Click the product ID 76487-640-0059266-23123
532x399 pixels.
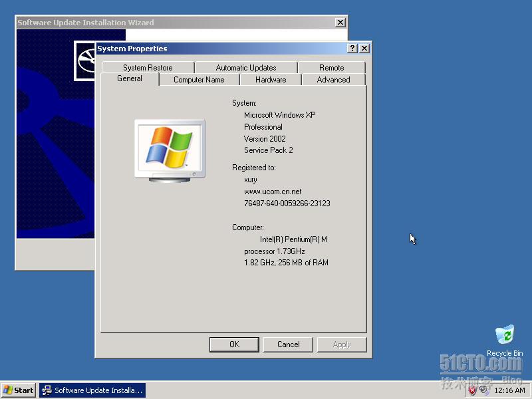coord(287,203)
